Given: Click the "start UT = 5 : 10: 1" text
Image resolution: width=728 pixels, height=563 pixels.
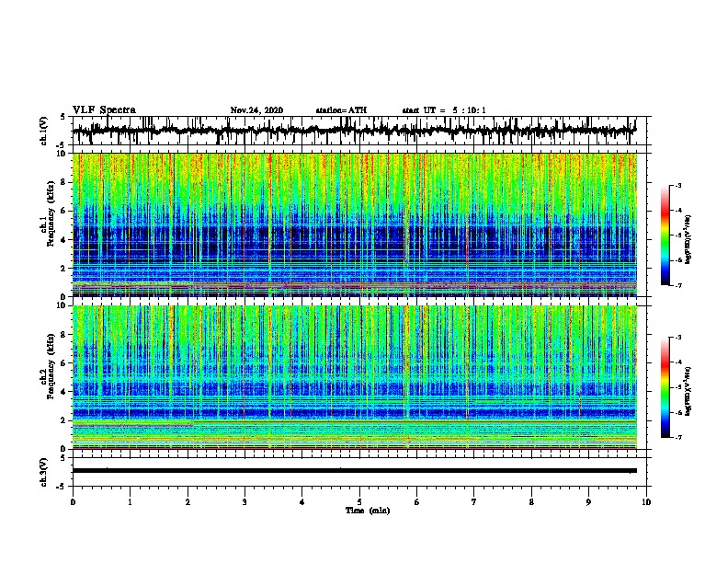Looking at the screenshot, I should 444,110.
